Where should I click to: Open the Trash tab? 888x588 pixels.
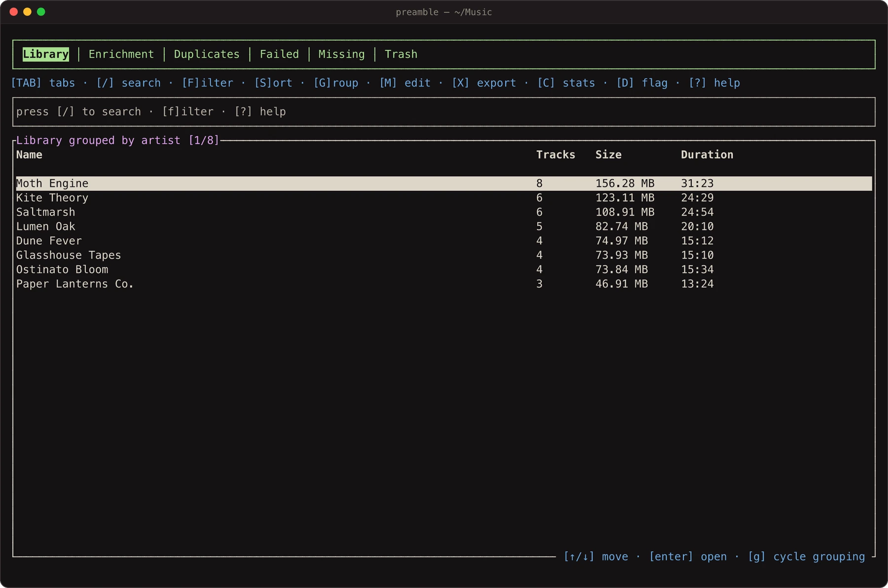pos(401,54)
